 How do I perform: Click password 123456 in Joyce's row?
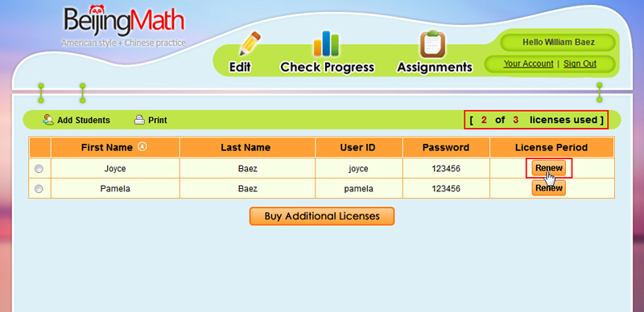point(446,169)
